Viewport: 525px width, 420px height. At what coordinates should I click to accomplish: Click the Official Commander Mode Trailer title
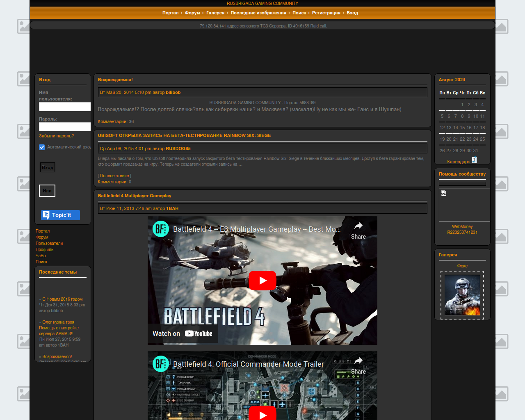pyautogui.click(x=249, y=364)
